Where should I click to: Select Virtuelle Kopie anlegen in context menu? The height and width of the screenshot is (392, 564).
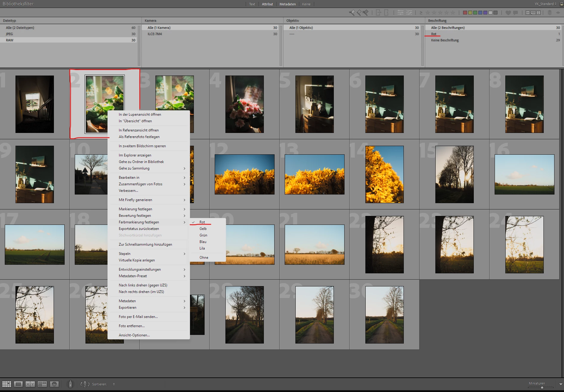[x=137, y=260]
